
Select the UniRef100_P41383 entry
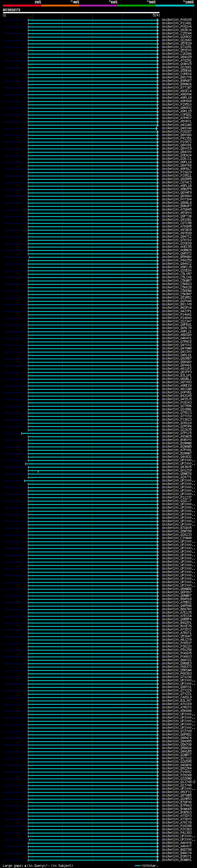(x=177, y=833)
